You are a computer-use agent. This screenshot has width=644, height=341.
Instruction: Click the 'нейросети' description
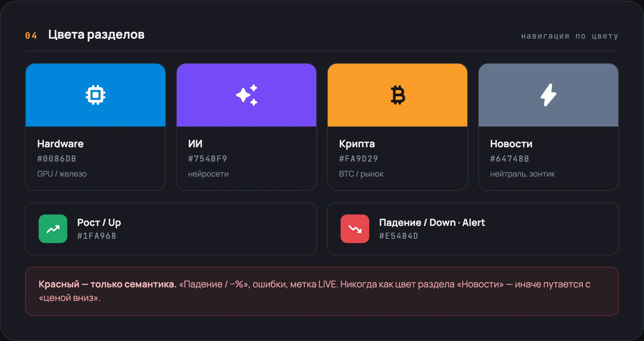point(208,174)
